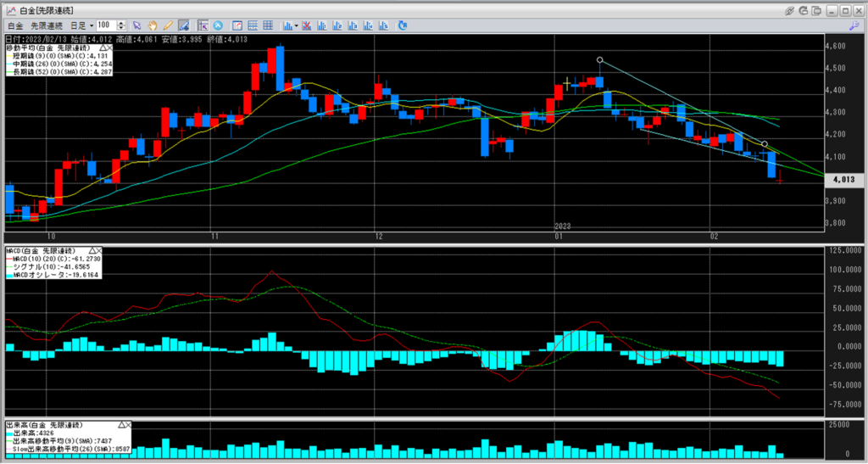Click the wrench settings icon

tap(854, 25)
